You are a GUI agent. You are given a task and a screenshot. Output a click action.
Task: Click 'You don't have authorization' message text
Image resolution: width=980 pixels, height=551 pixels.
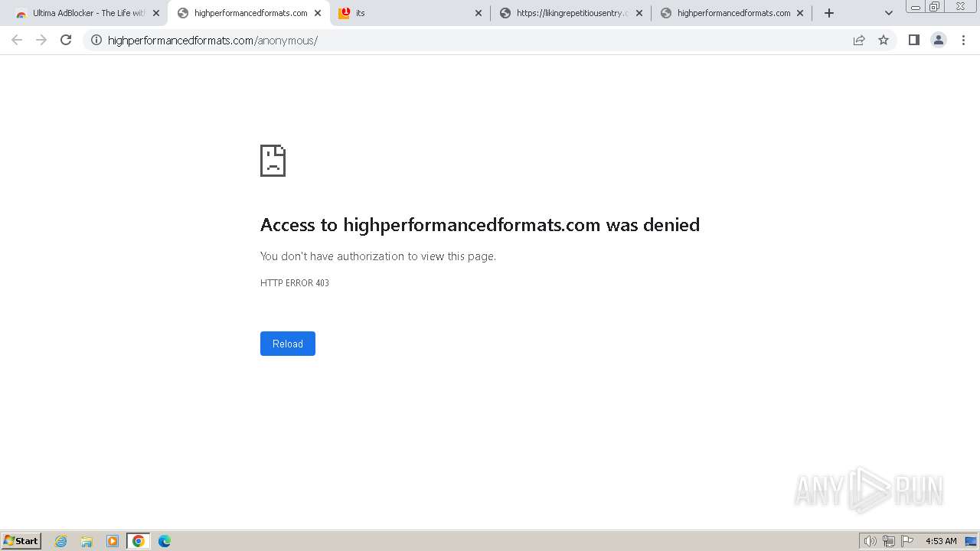378,256
